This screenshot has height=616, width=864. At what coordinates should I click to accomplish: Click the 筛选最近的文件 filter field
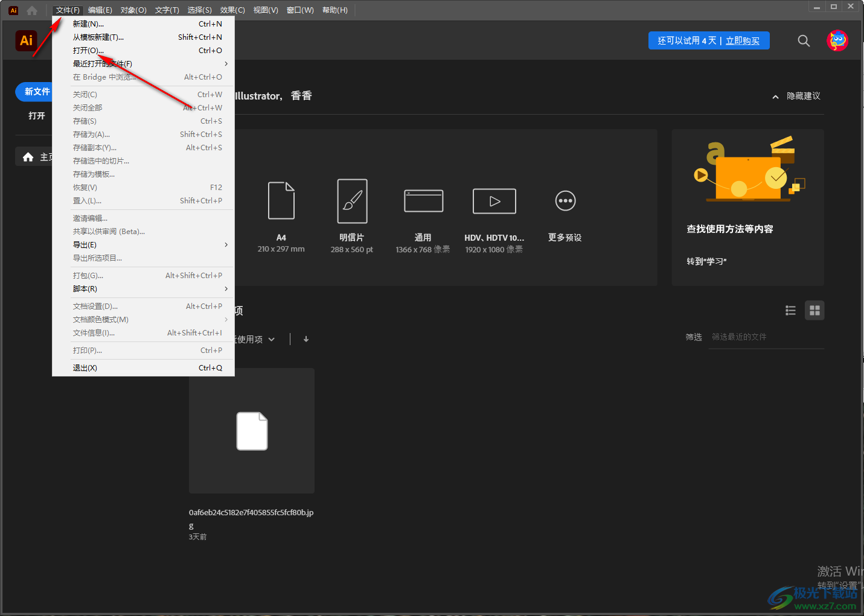point(766,337)
